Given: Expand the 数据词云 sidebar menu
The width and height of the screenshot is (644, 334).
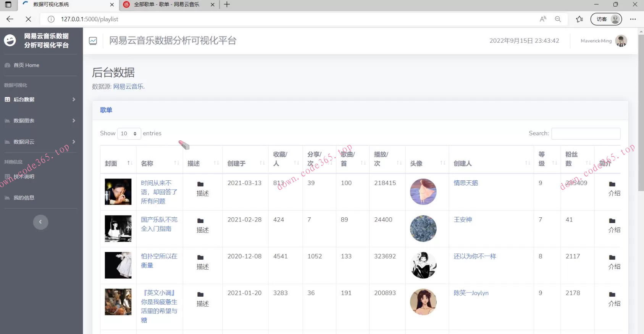Looking at the screenshot, I should [x=40, y=142].
